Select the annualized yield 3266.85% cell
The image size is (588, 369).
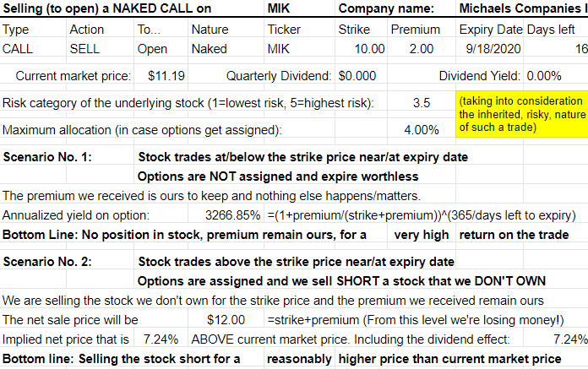(226, 215)
